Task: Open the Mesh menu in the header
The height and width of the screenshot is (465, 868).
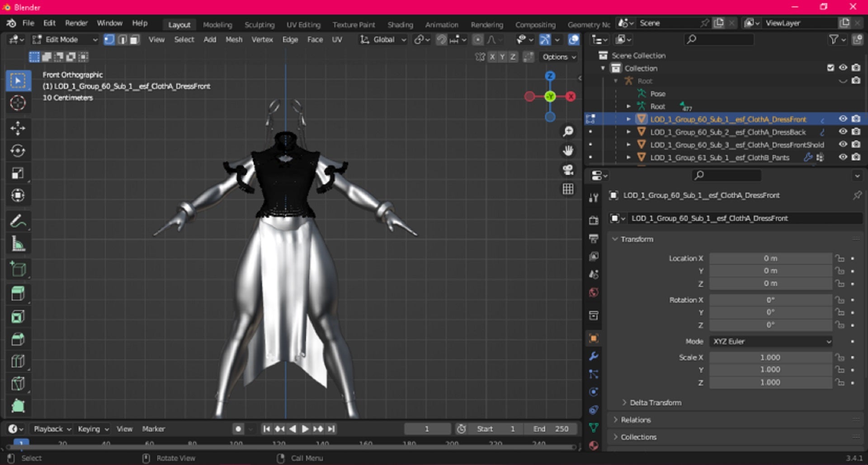Action: (234, 40)
